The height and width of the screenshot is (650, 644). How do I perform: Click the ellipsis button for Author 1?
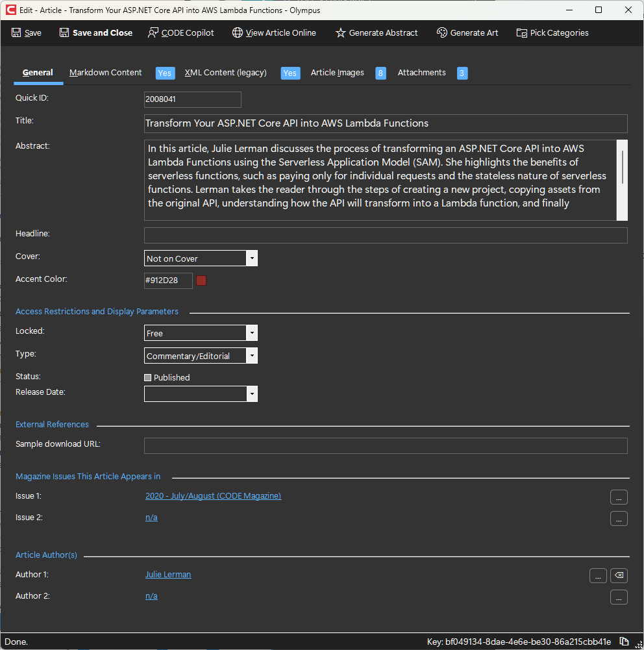pyautogui.click(x=598, y=575)
